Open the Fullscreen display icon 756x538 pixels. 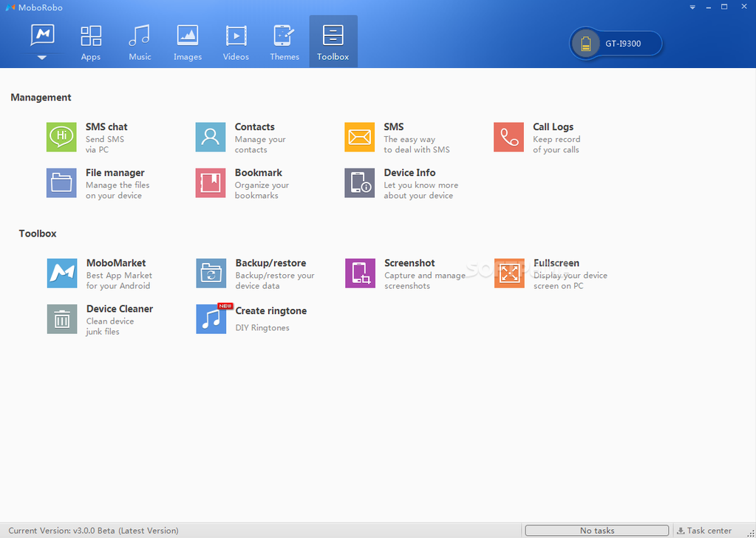509,273
